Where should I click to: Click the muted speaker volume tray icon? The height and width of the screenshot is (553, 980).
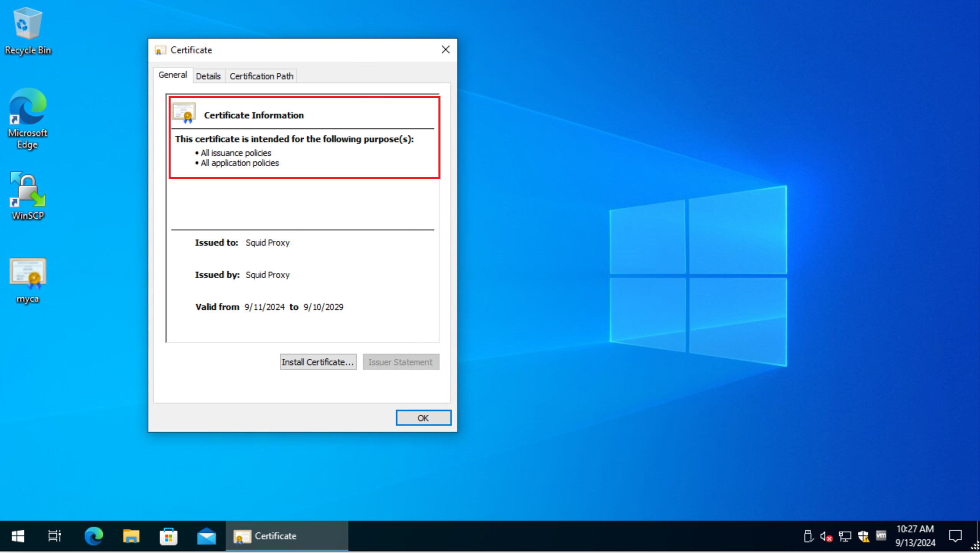tap(826, 536)
